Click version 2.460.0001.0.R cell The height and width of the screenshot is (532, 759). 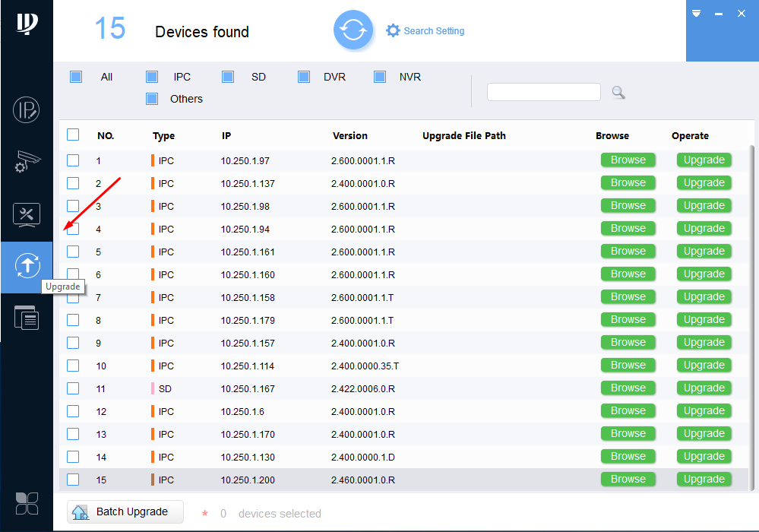pos(363,480)
